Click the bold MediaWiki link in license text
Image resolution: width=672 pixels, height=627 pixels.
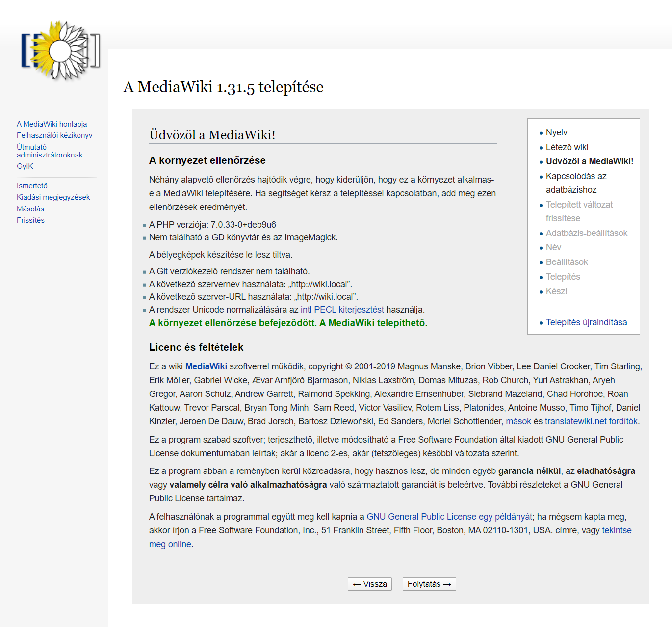click(x=206, y=366)
